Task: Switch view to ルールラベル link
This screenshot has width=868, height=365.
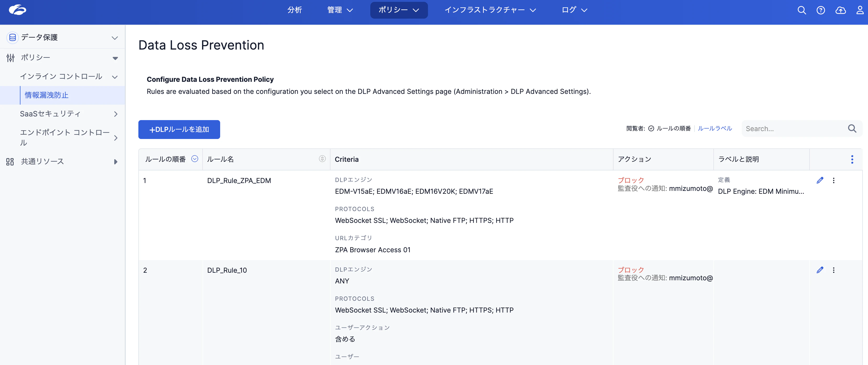Action: pos(715,128)
